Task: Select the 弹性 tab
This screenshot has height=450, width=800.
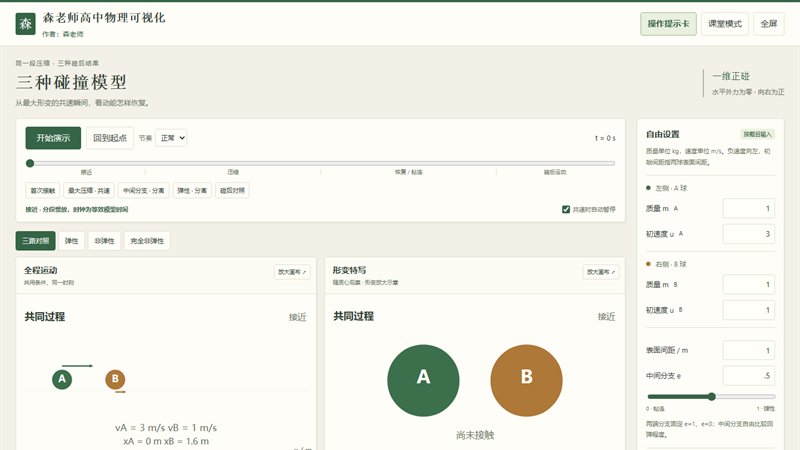Action: click(x=71, y=241)
